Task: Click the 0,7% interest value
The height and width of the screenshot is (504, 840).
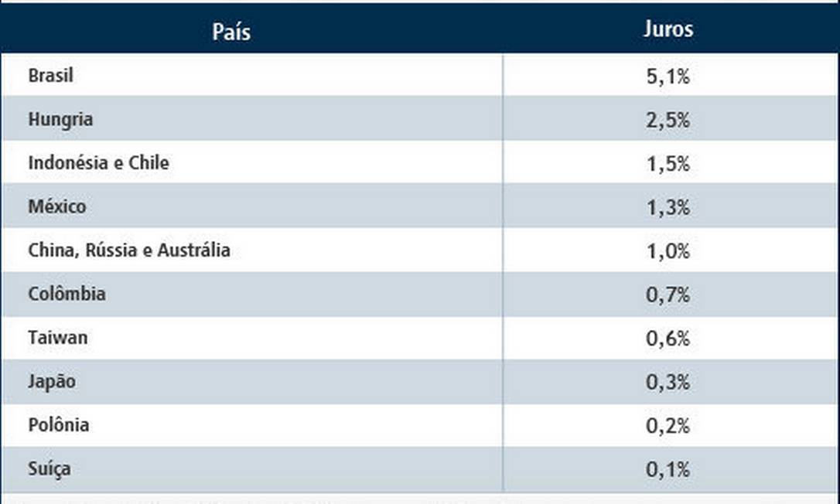Action: click(668, 295)
